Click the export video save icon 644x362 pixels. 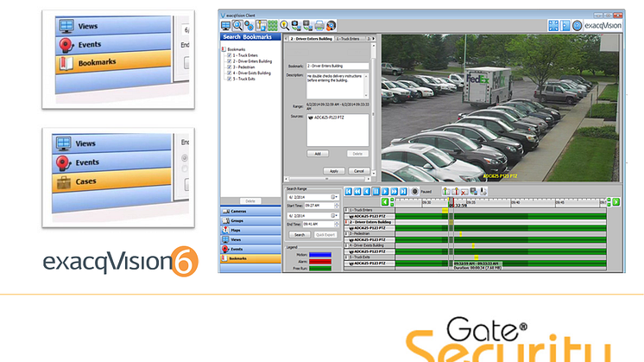pyautogui.click(x=474, y=192)
